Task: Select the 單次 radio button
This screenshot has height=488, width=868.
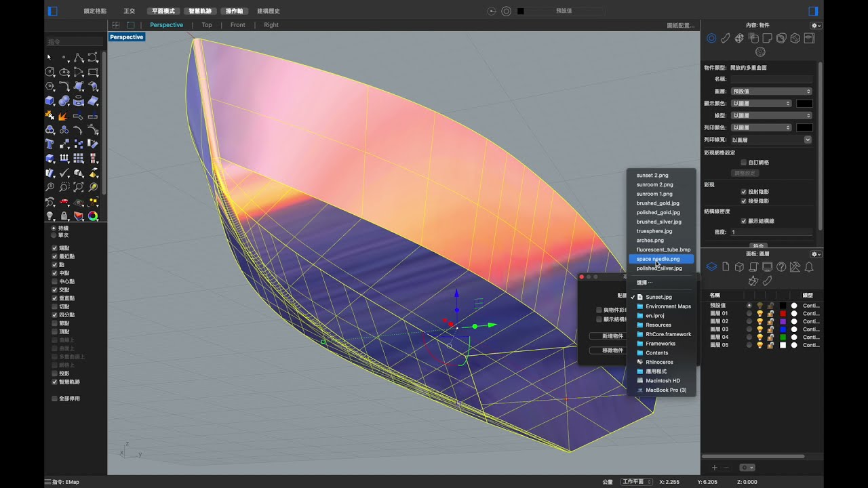Action: tap(54, 235)
